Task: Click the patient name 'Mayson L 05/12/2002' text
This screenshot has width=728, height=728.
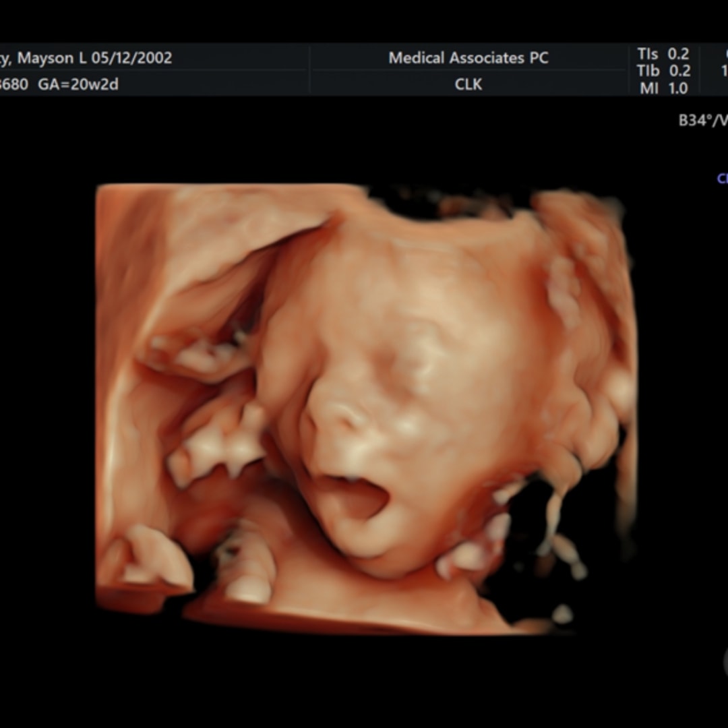Action: (x=94, y=58)
